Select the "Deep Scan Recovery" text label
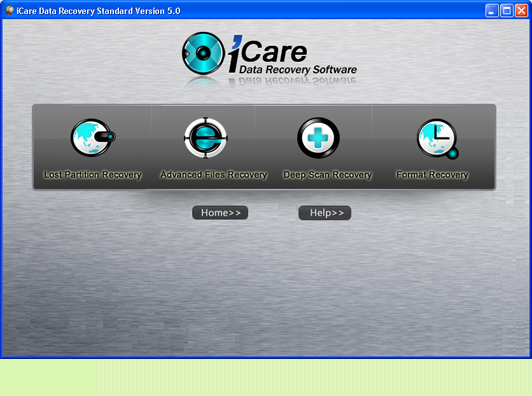Viewport: 532px width, 396px height. pyautogui.click(x=327, y=175)
